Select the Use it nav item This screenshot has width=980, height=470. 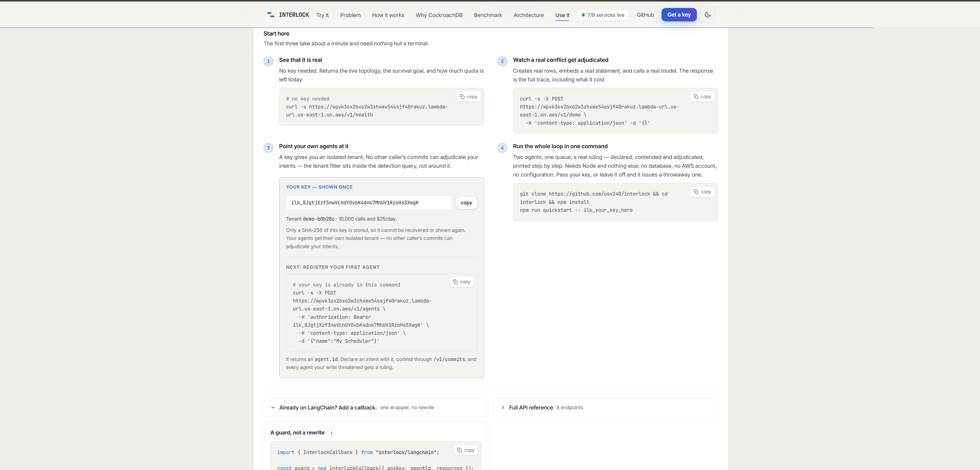[x=562, y=15]
